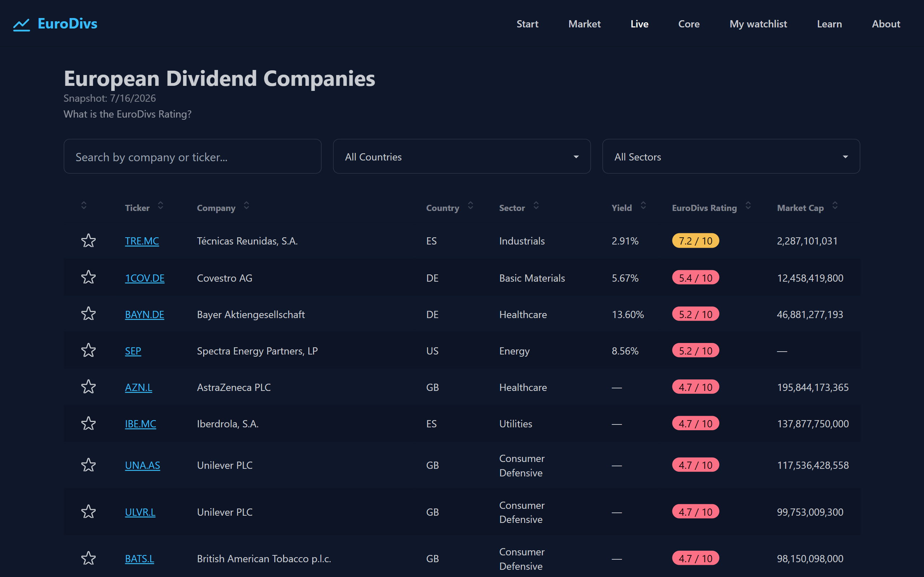Sort by Sector column sort arrows
Viewport: 924px width, 577px height.
536,206
